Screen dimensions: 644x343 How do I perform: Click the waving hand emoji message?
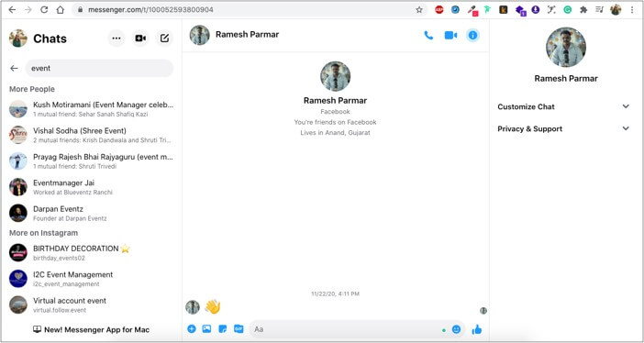213,306
